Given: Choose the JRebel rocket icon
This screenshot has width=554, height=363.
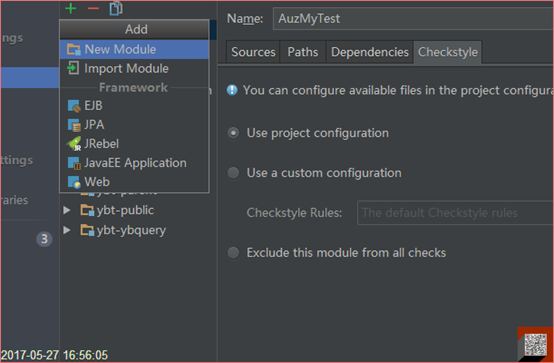Looking at the screenshot, I should point(74,144).
